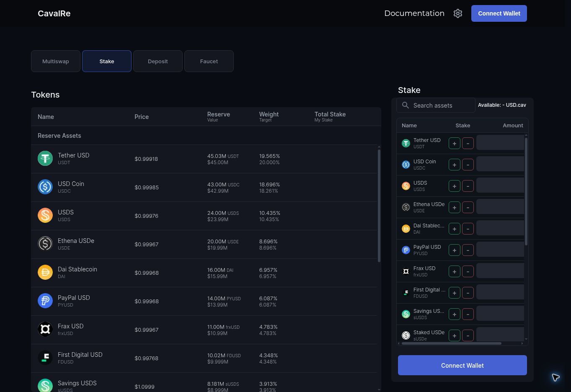Image resolution: width=571 pixels, height=392 pixels.
Task: Click minus button for PayPal USD stake
Action: [x=468, y=250]
